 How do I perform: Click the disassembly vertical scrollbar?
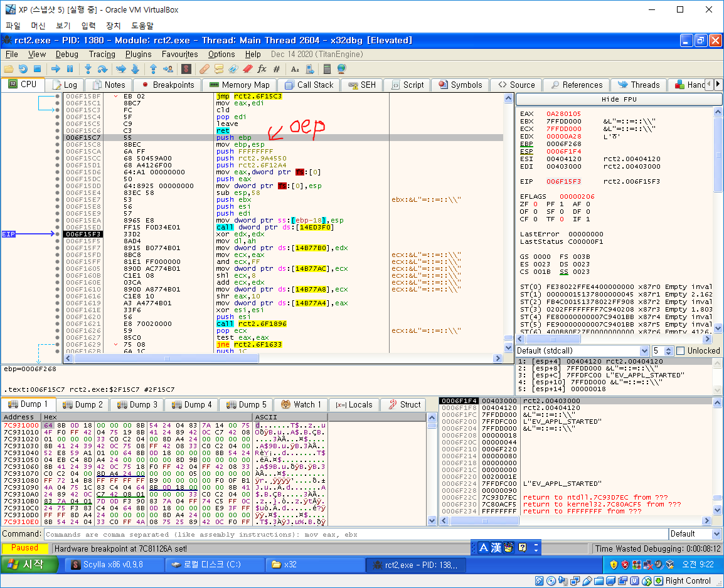[508, 221]
